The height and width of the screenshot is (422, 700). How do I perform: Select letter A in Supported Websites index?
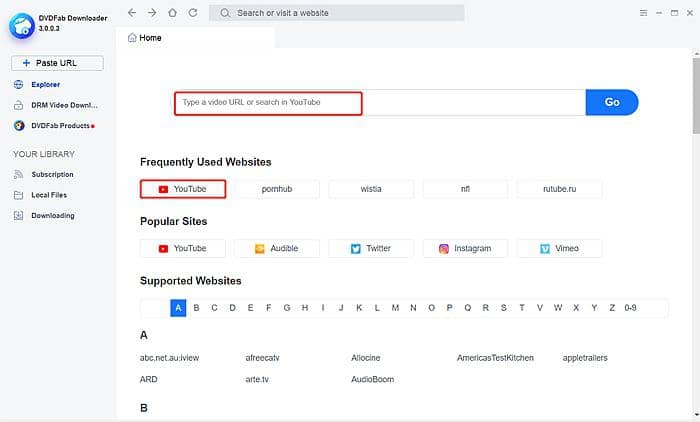click(x=178, y=308)
